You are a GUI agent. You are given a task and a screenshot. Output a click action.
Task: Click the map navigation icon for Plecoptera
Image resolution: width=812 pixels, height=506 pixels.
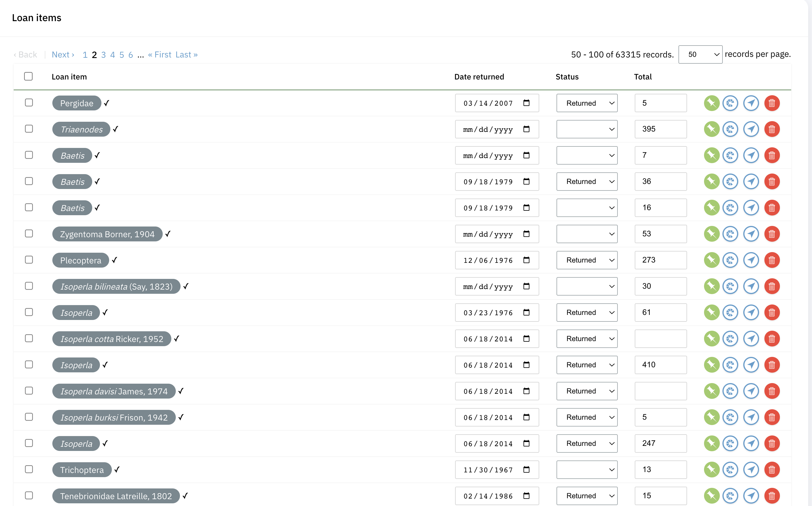tap(751, 260)
